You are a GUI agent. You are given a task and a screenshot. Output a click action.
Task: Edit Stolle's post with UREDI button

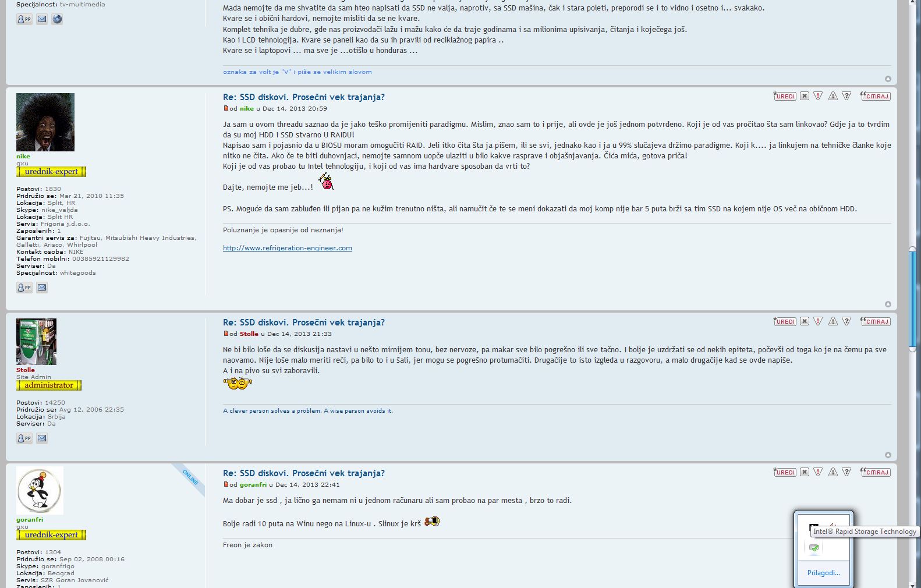(x=784, y=321)
